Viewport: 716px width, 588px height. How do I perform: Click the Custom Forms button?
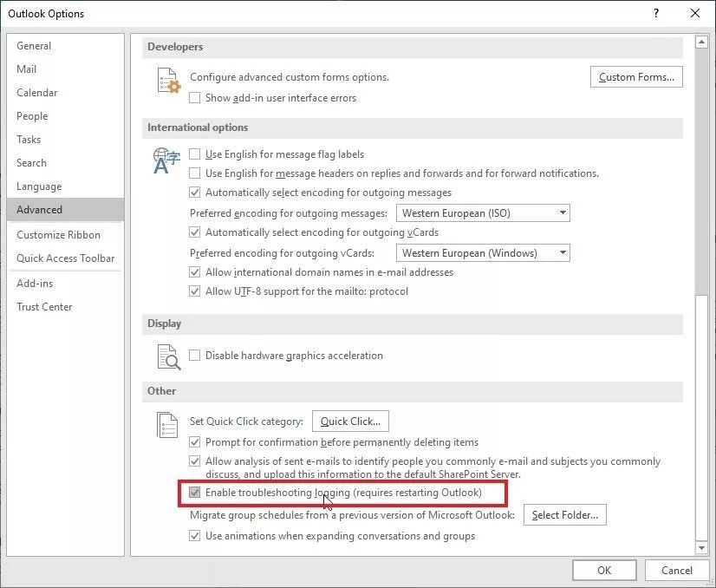[636, 76]
